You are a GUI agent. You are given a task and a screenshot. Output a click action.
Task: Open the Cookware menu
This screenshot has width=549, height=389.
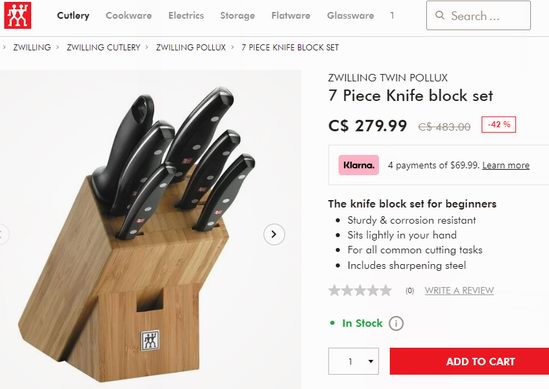[x=128, y=15]
